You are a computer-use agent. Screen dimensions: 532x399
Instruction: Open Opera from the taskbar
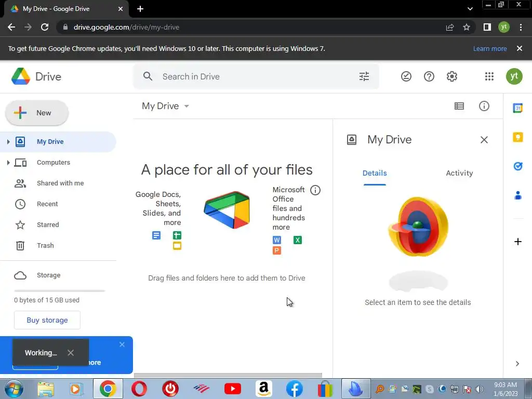tap(139, 389)
